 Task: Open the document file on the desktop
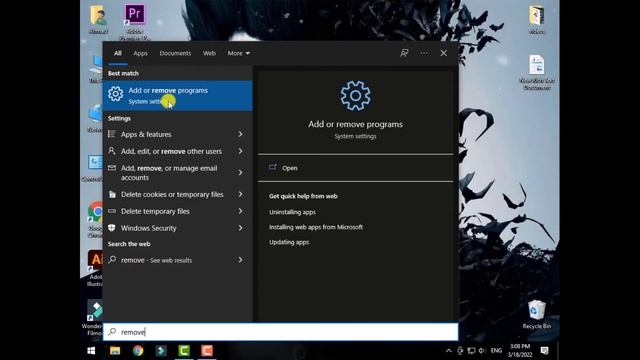point(536,72)
